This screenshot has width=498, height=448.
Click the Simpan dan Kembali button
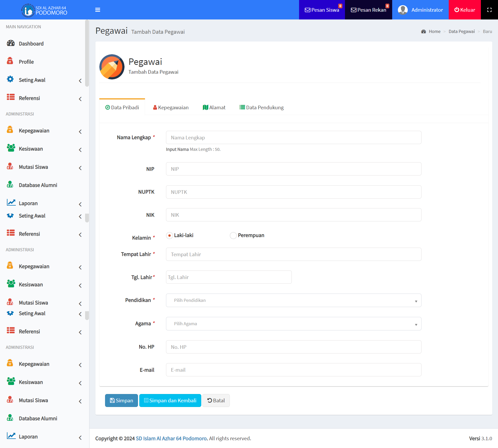(x=170, y=401)
